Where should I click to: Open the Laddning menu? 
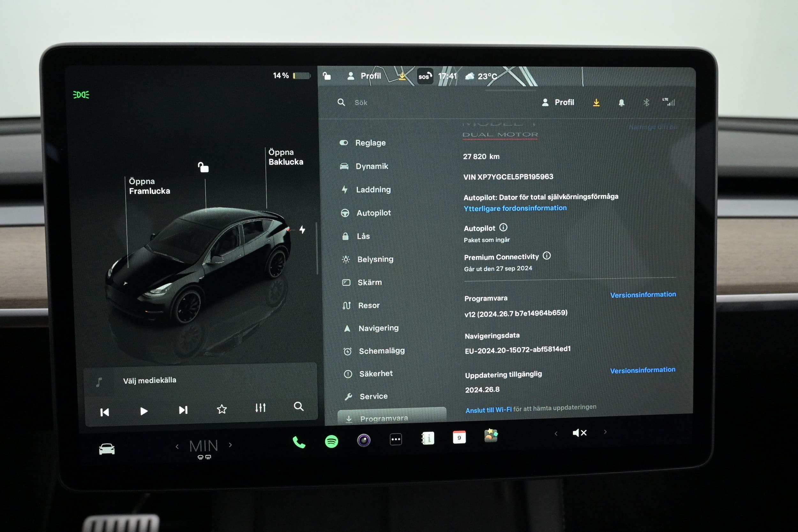click(x=366, y=190)
